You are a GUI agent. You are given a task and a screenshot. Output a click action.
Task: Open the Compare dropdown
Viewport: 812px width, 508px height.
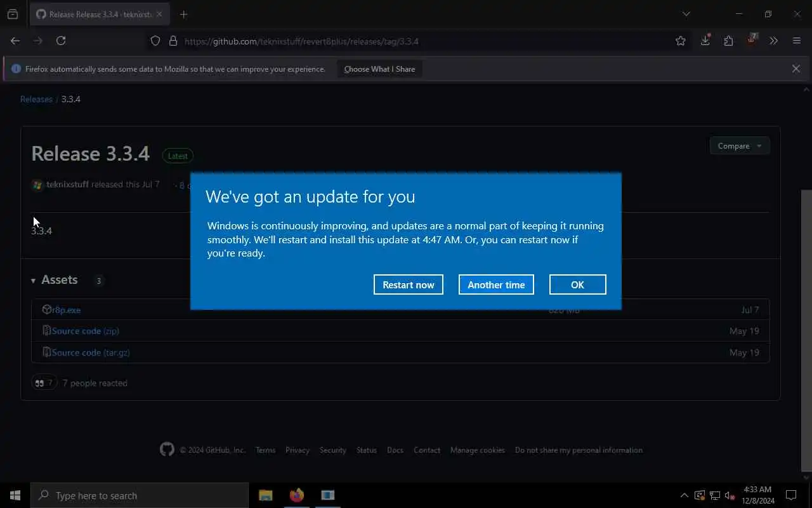740,146
